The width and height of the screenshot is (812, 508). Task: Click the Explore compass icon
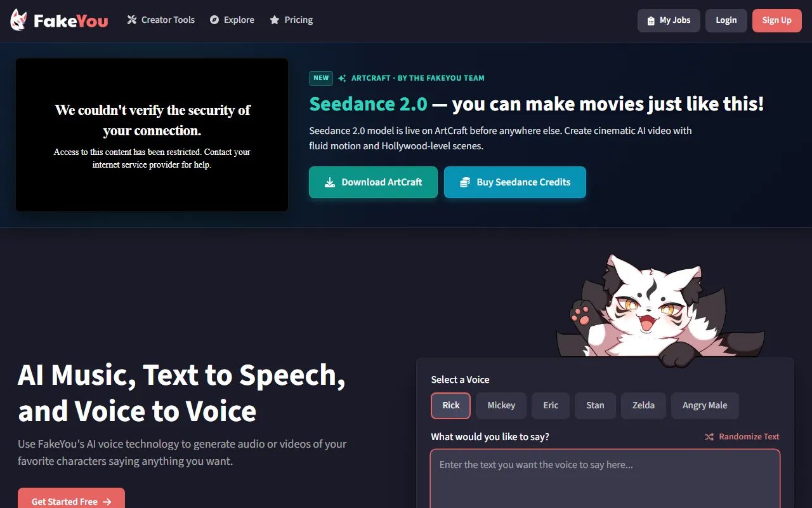click(214, 20)
